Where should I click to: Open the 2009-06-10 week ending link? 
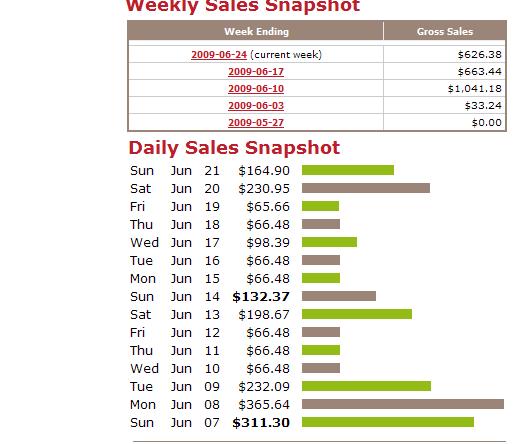click(256, 88)
